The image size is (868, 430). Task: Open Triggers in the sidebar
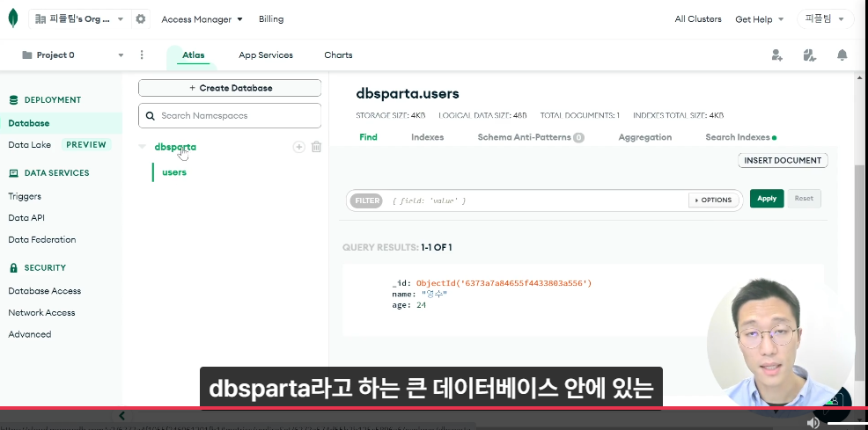point(25,196)
